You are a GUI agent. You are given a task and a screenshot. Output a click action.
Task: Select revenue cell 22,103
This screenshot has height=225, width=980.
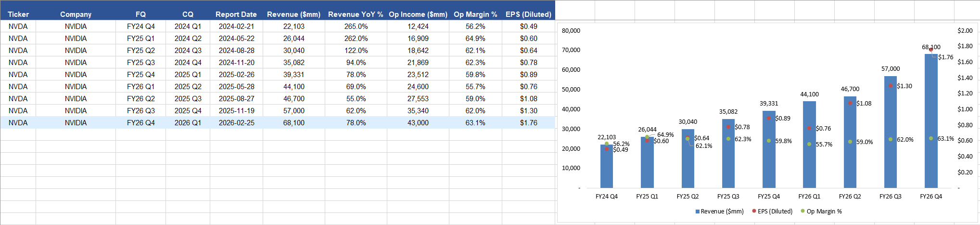click(x=294, y=26)
